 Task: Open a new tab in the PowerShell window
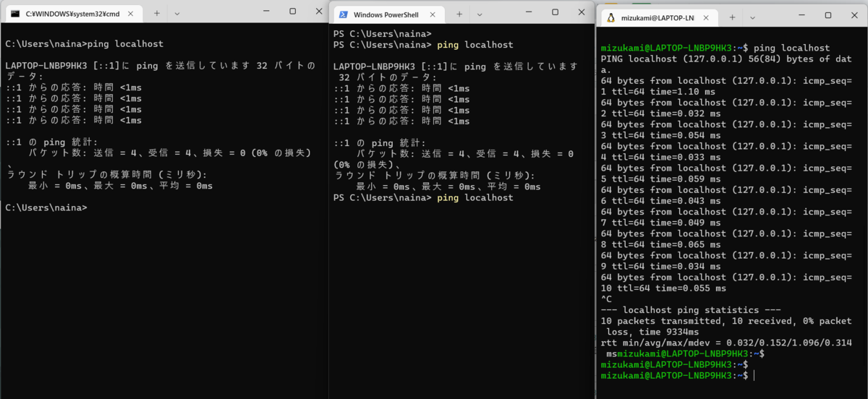pyautogui.click(x=458, y=14)
